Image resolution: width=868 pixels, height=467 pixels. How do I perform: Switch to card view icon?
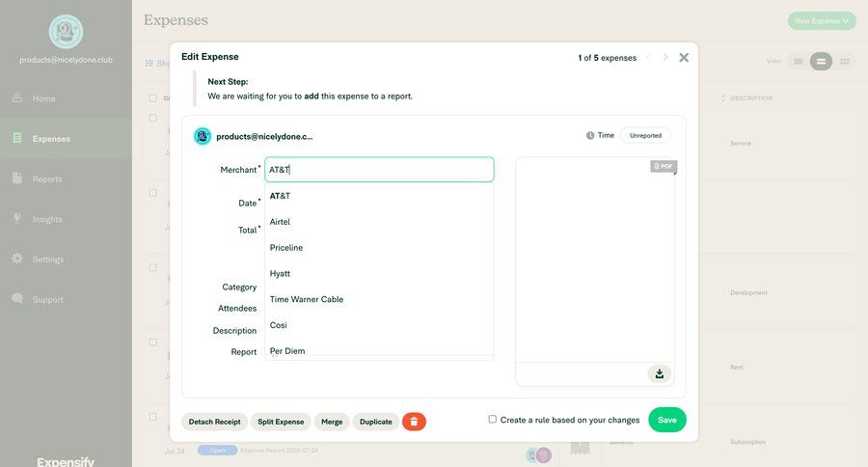(821, 62)
